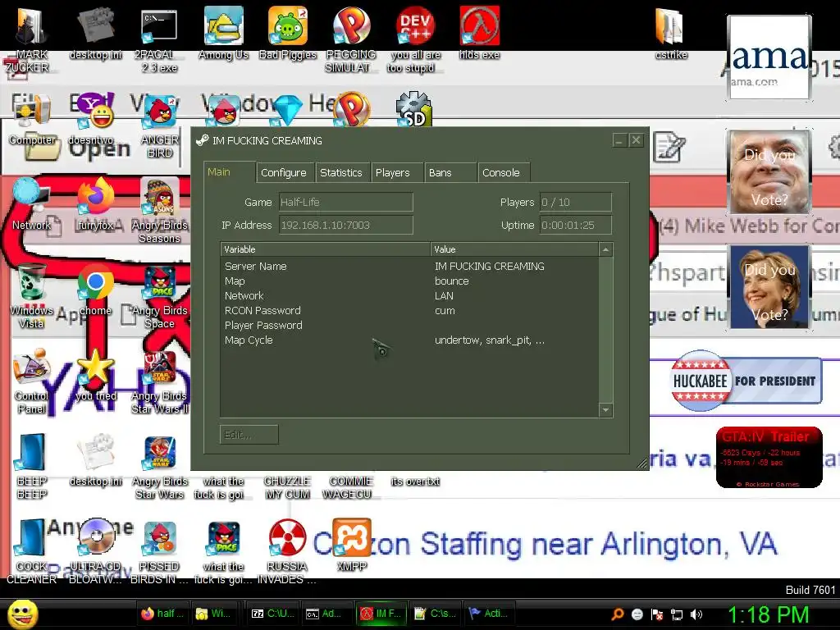This screenshot has height=630, width=840.
Task: Switch to the 'C:\U...' 7-Zip taskbar button
Action: (x=273, y=614)
